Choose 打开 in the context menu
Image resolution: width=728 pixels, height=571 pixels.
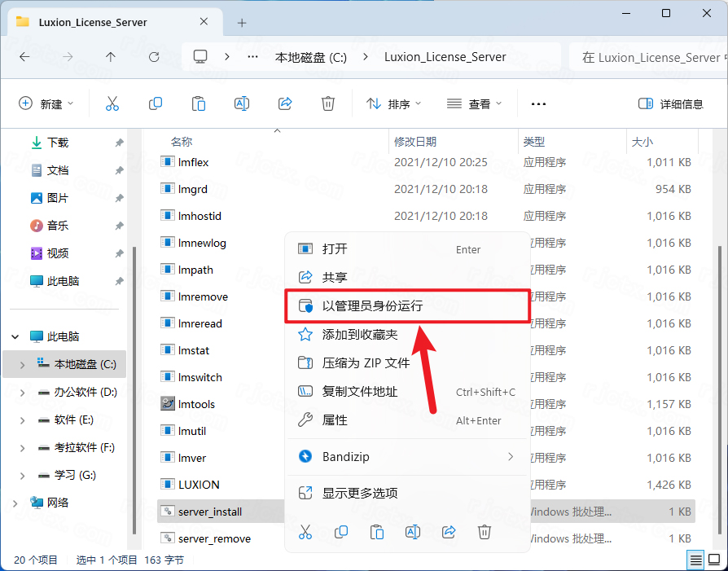(407, 249)
